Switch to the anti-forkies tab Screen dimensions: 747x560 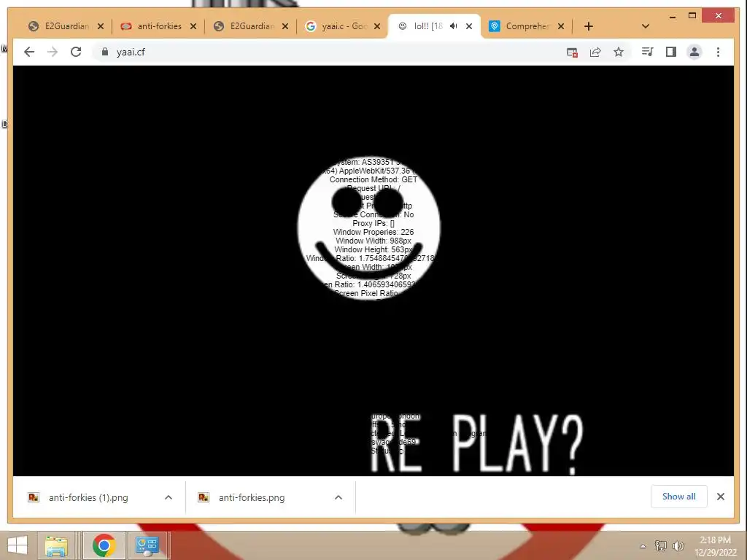pyautogui.click(x=159, y=26)
